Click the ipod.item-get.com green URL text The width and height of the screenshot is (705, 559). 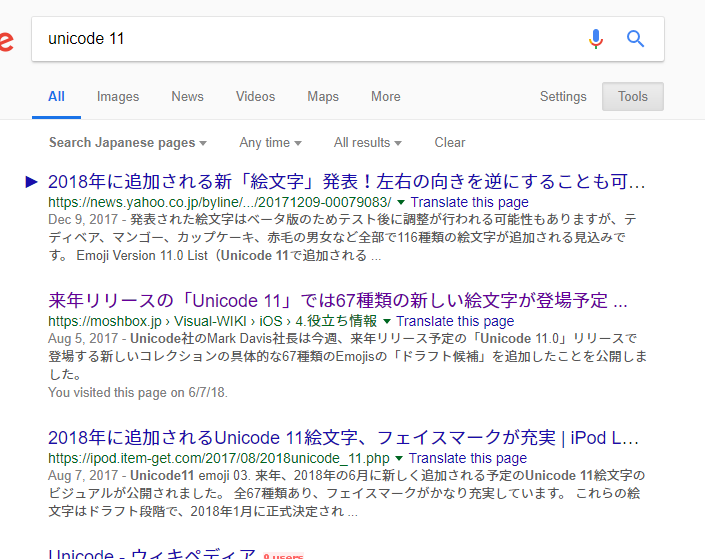coord(219,458)
